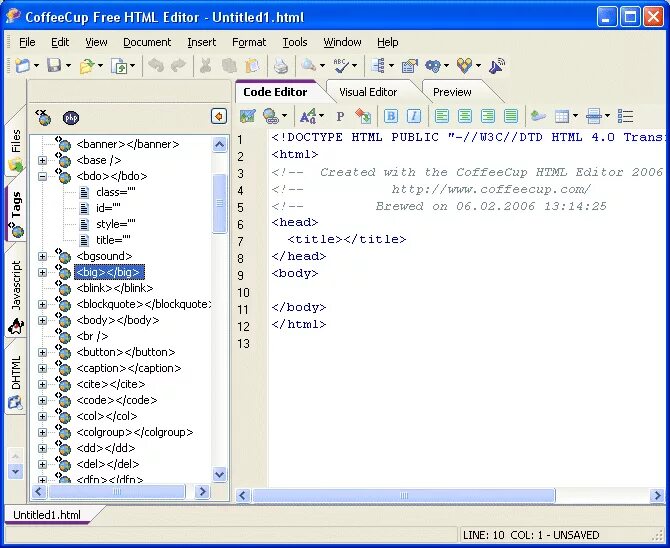Click the Insert Image icon in editor toolbar
Image resolution: width=670 pixels, height=548 pixels.
(x=247, y=116)
